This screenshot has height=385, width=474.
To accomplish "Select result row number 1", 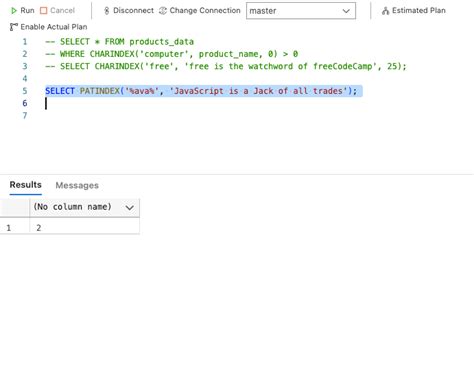I will (x=9, y=228).
